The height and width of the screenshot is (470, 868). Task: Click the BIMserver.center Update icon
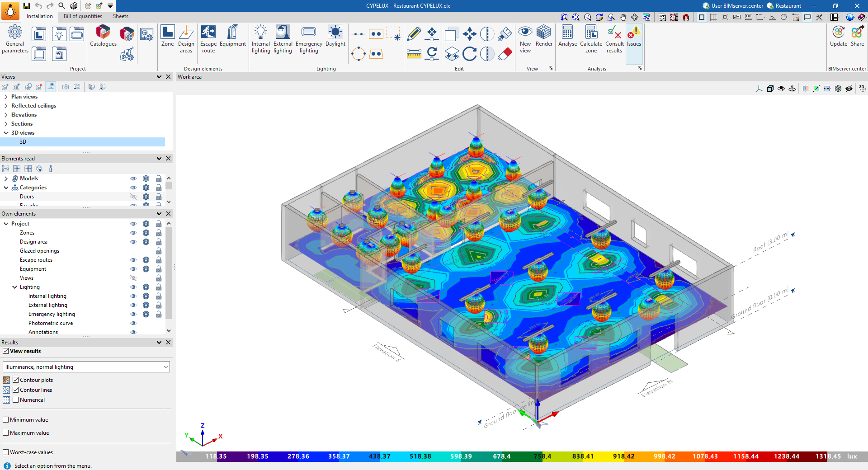coord(839,36)
